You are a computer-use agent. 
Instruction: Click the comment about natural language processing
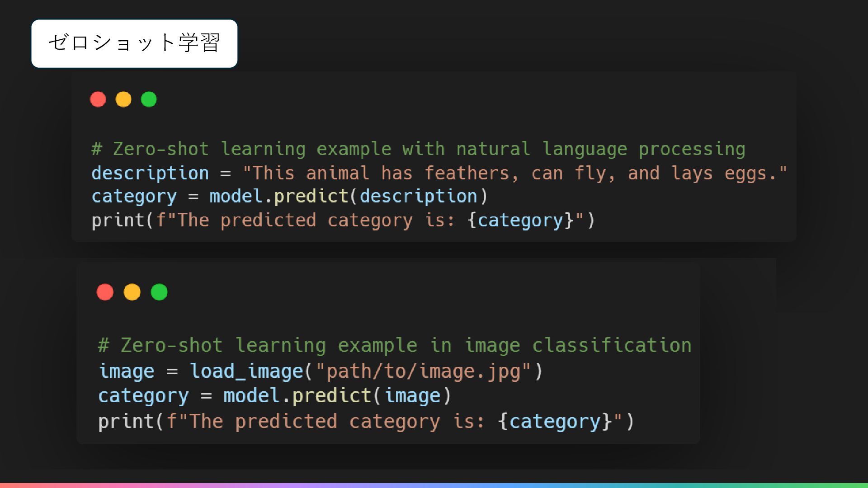(418, 149)
